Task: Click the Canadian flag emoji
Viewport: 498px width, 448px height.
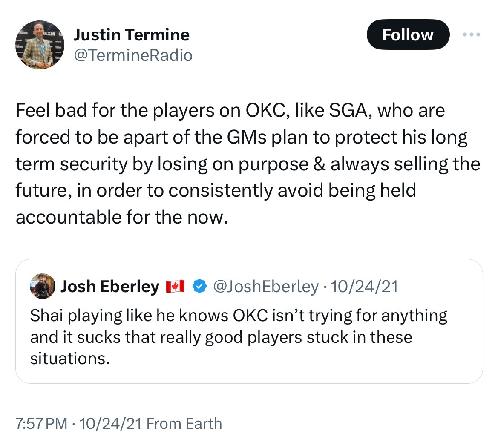Action: tap(174, 287)
